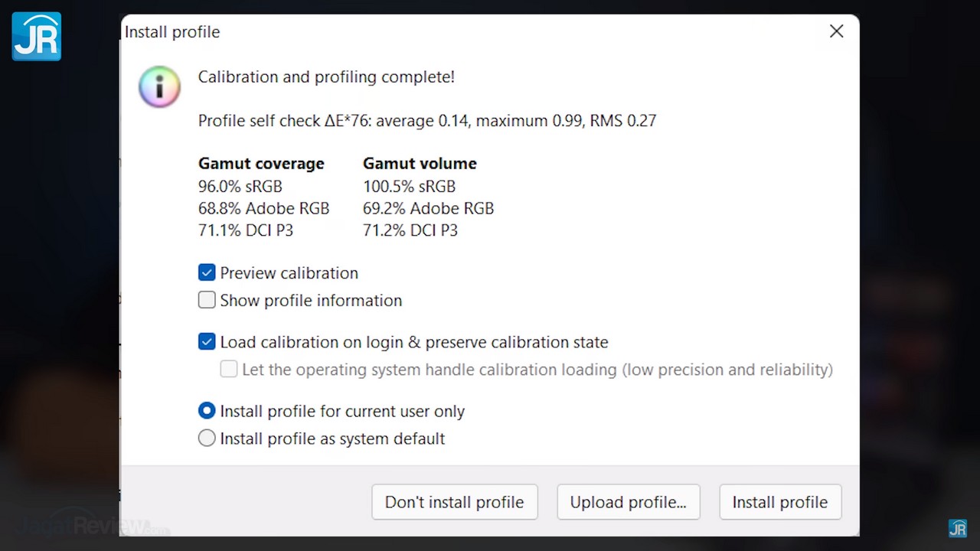Screen dimensions: 980x551
Task: Click the small JR logo at bottom-right
Action: pos(957,528)
